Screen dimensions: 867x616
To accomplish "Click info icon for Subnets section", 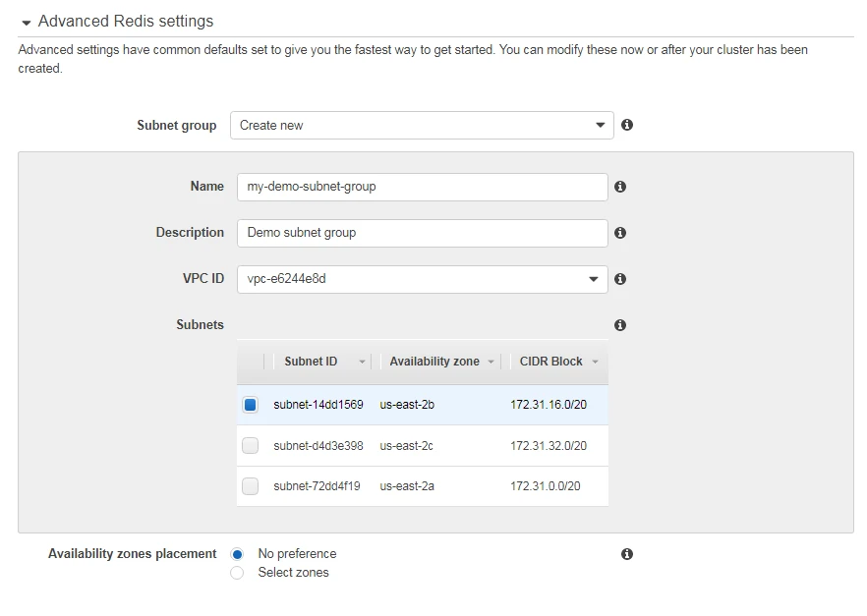I will click(620, 325).
